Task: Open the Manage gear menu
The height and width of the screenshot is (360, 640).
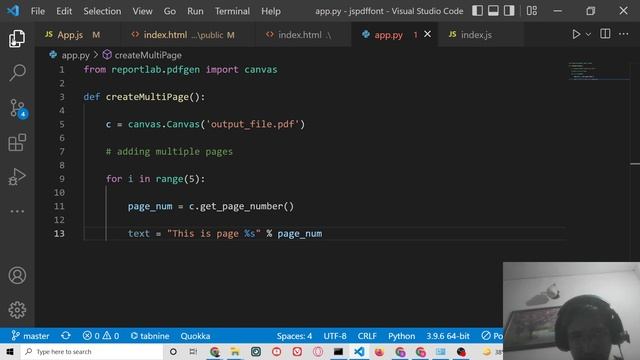Action: [17, 310]
